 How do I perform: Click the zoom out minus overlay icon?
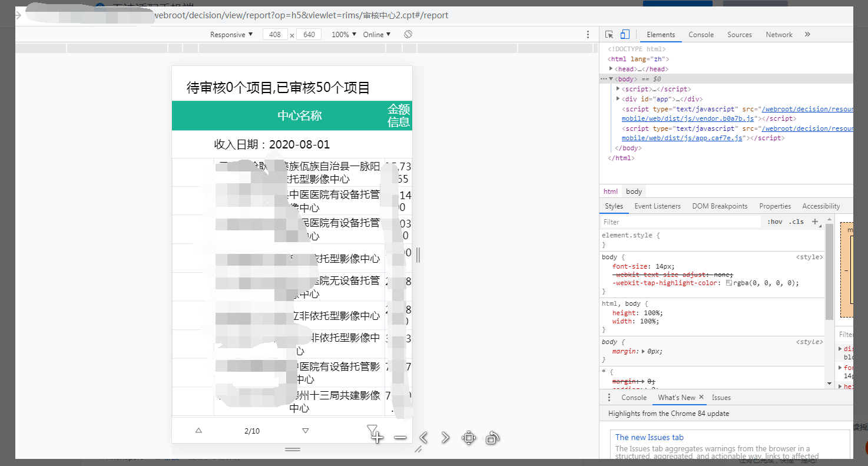pos(400,438)
